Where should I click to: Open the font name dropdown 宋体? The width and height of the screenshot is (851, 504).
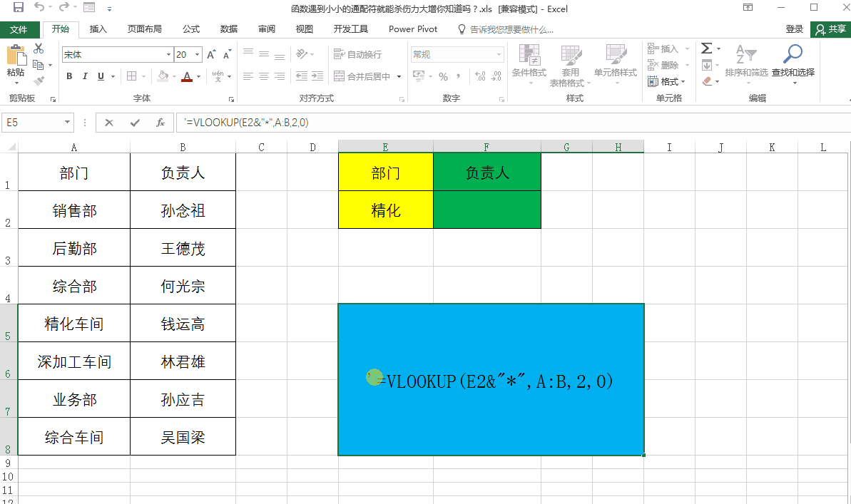pyautogui.click(x=168, y=54)
